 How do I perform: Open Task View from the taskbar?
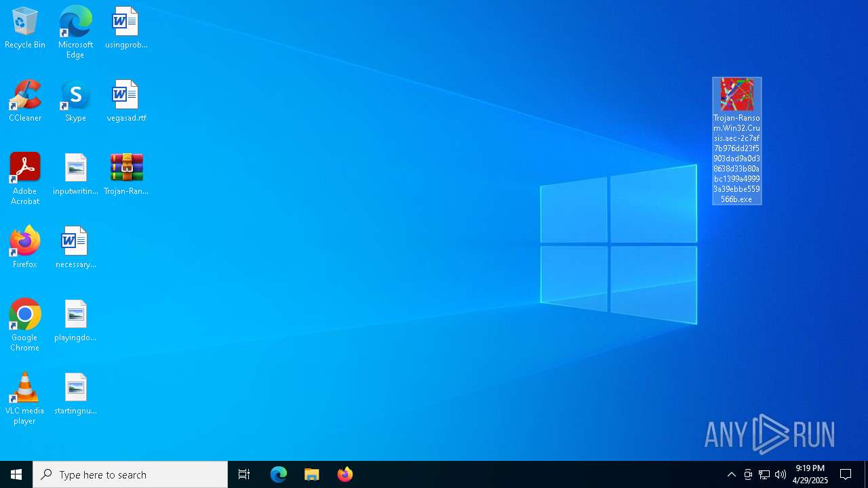click(244, 474)
